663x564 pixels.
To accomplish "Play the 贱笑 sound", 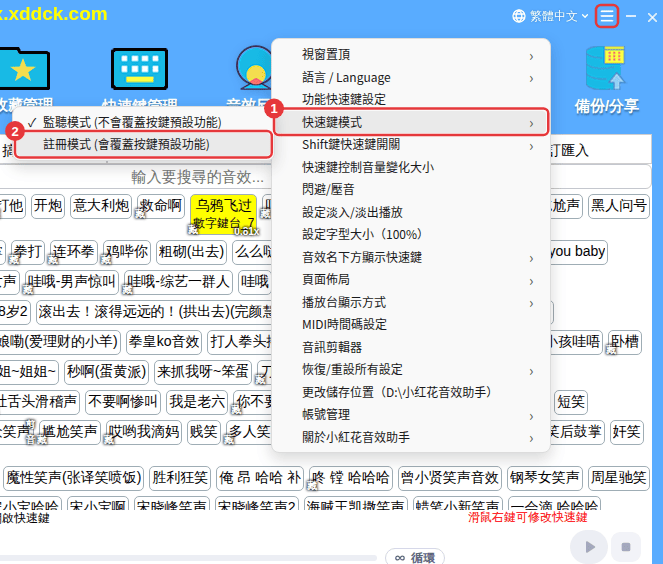I will coord(204,432).
